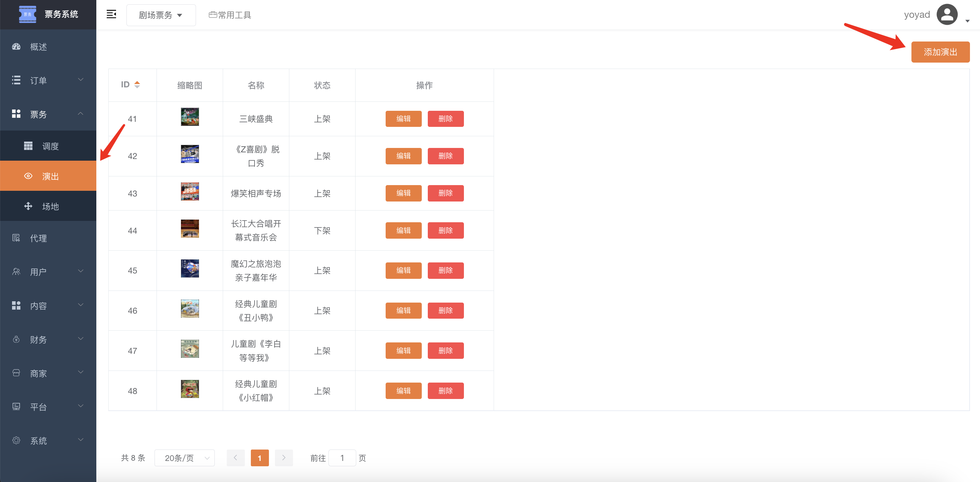
Task: Expand the 订单 menu chevron
Action: pos(81,80)
